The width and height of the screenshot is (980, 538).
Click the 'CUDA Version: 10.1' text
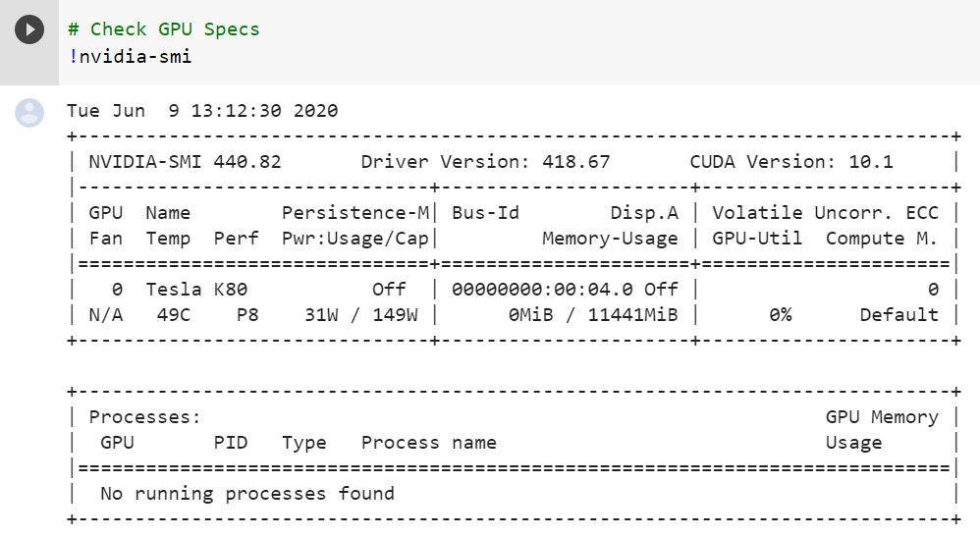point(791,162)
